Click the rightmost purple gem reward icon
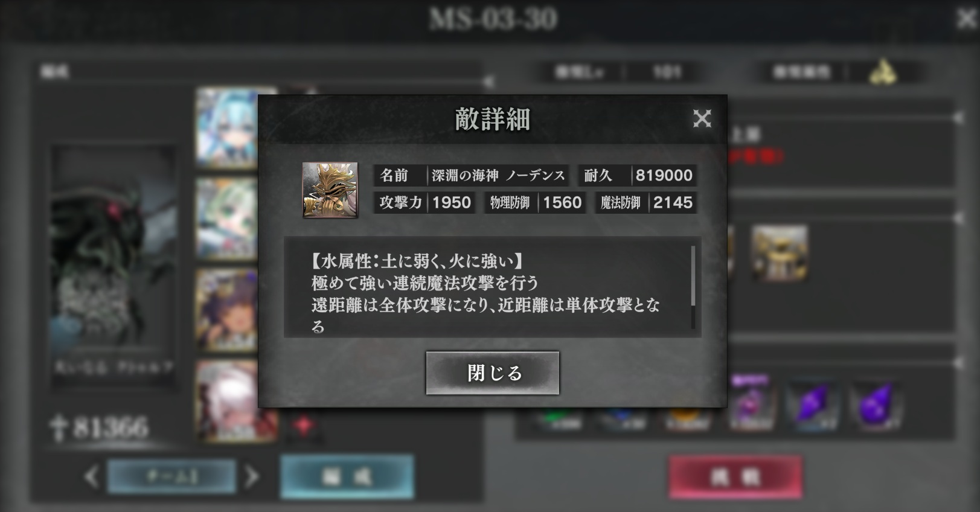The image size is (980, 512). (x=877, y=405)
